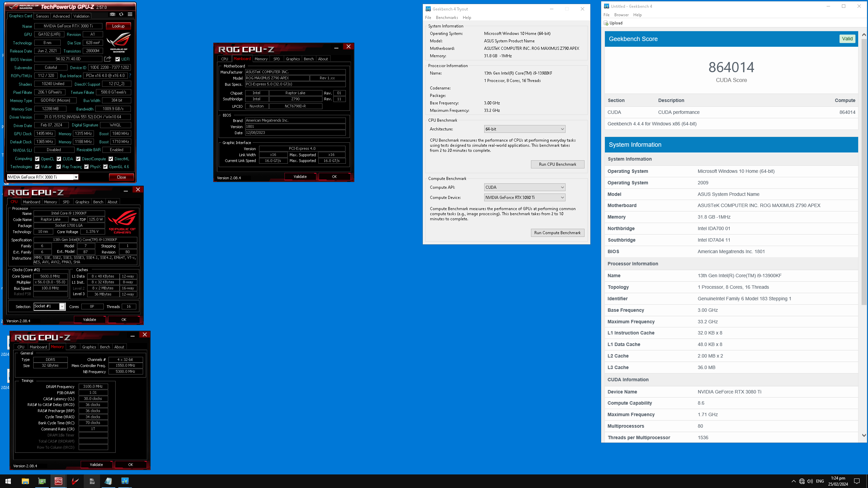Click volume speaker tray icon

coord(810,481)
